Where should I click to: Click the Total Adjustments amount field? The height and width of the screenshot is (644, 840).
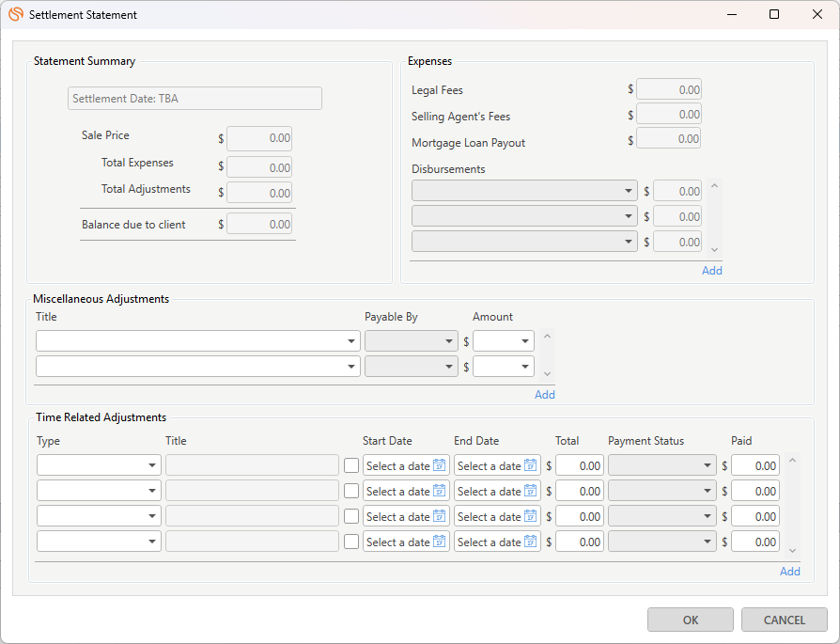coord(259,193)
